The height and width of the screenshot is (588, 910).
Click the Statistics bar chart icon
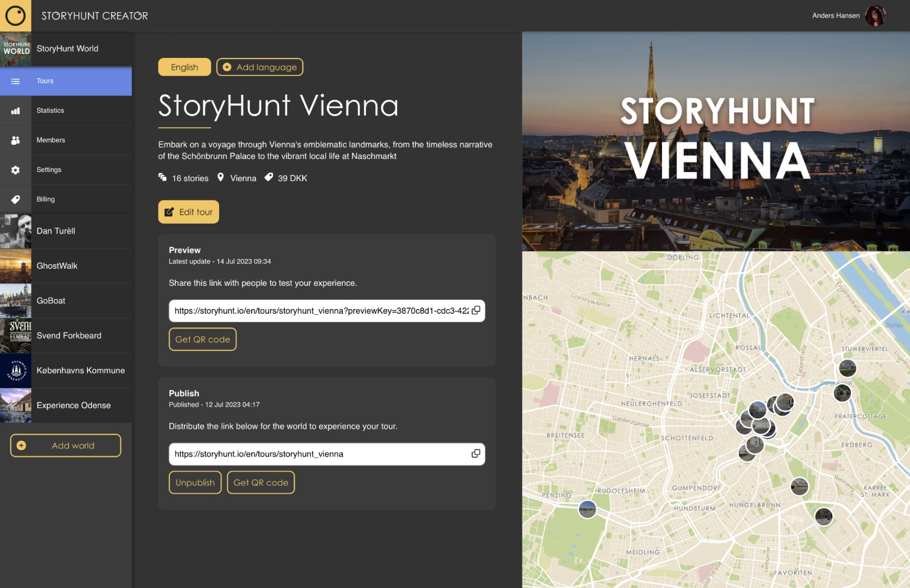[x=15, y=111]
